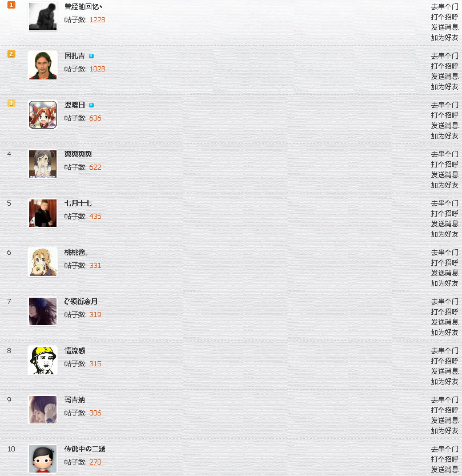Open 七月十七's user profile name
The image size is (462, 476).
78,203
